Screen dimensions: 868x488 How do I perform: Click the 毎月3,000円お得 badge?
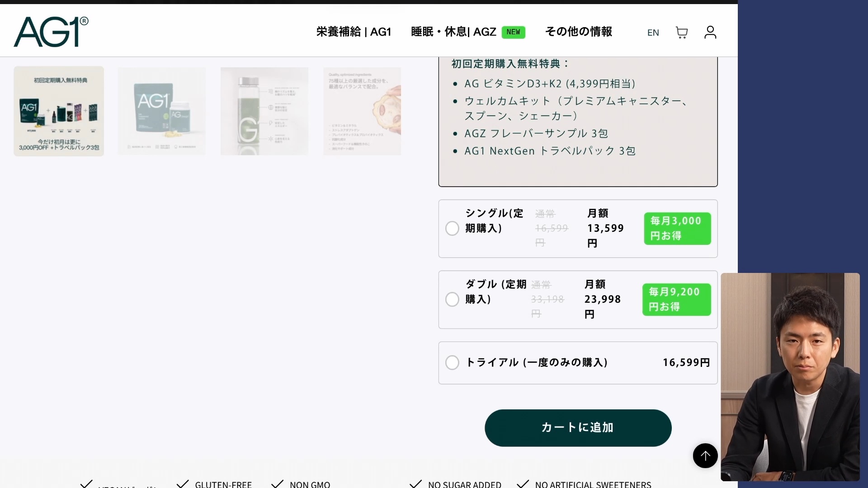(x=677, y=228)
